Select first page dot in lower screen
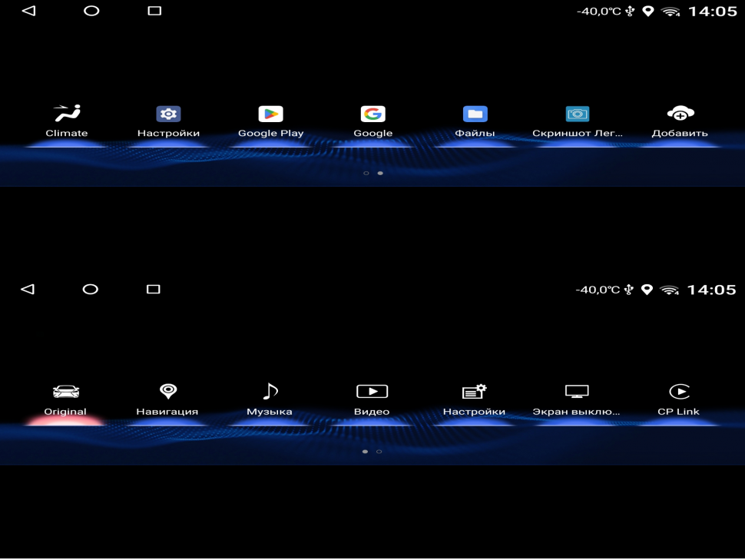 click(x=365, y=452)
